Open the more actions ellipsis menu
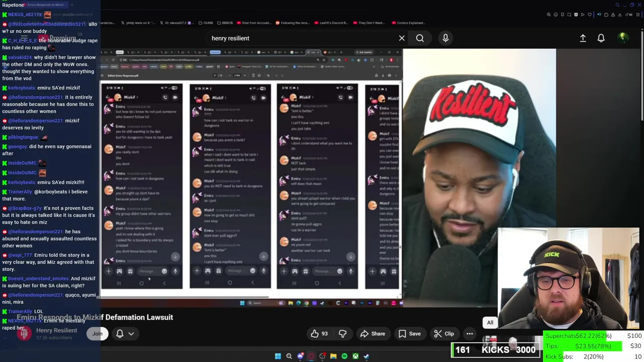This screenshot has width=644, height=362. point(469,334)
